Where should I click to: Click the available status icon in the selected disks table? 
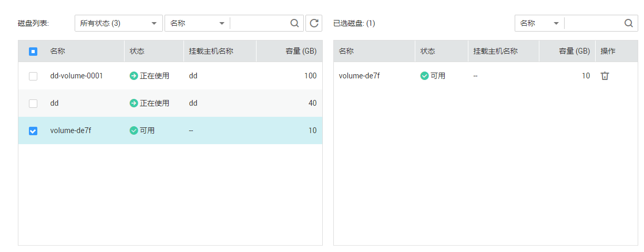(x=425, y=76)
